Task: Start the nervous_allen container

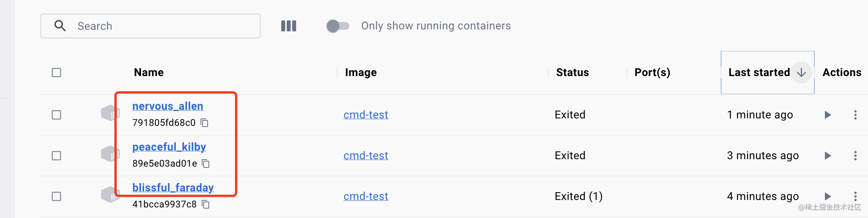Action: point(828,115)
